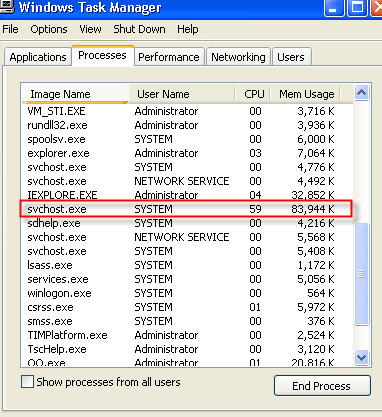Screen dimensions: 382x417
Task: Open the Shut Down menu
Action: [x=139, y=29]
